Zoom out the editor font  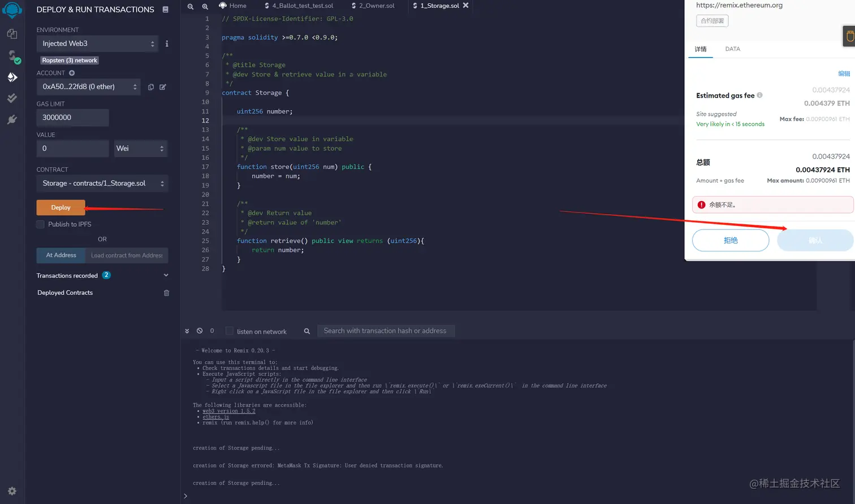(191, 6)
